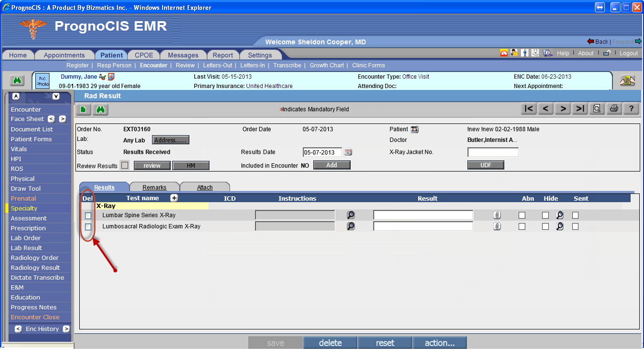The height and width of the screenshot is (355, 644).
Task: Click the question mark help button
Action: [x=631, y=109]
